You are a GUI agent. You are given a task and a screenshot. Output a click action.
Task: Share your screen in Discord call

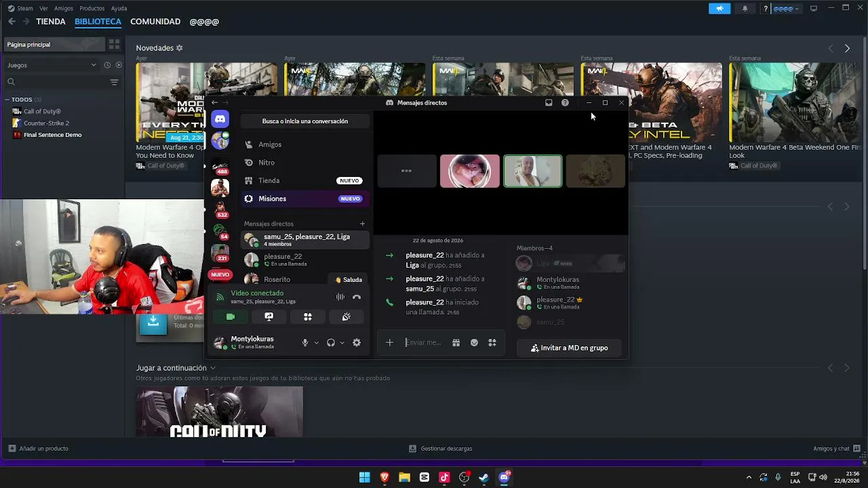[x=269, y=317]
